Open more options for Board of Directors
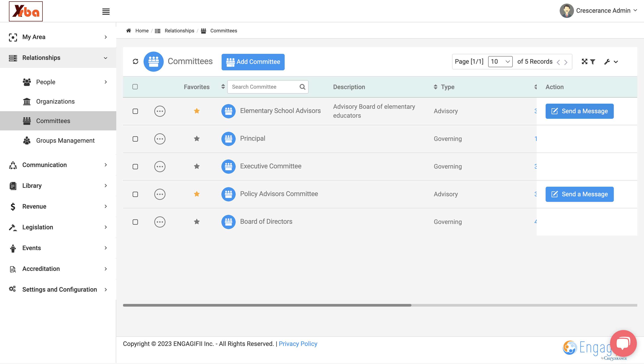The height and width of the screenshot is (364, 644). (x=160, y=222)
